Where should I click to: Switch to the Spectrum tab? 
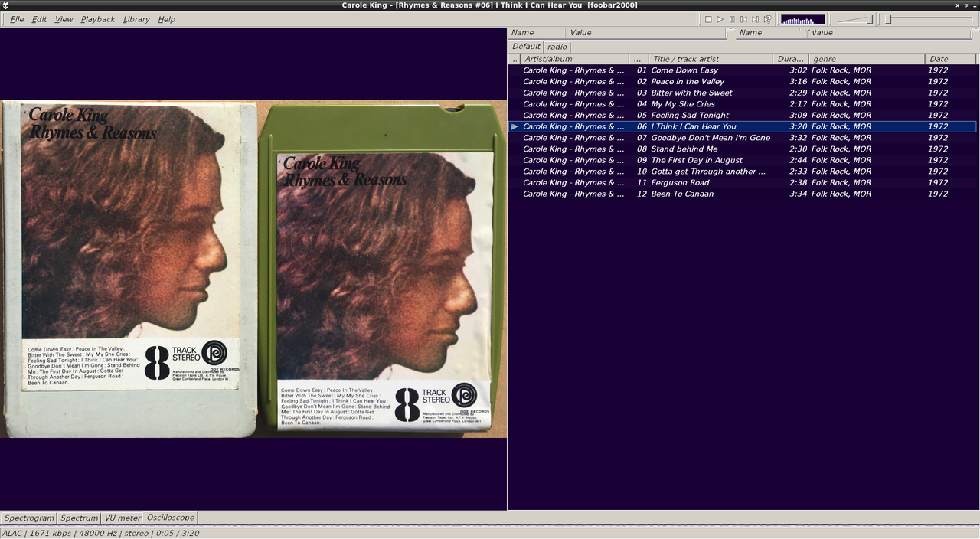[80, 518]
